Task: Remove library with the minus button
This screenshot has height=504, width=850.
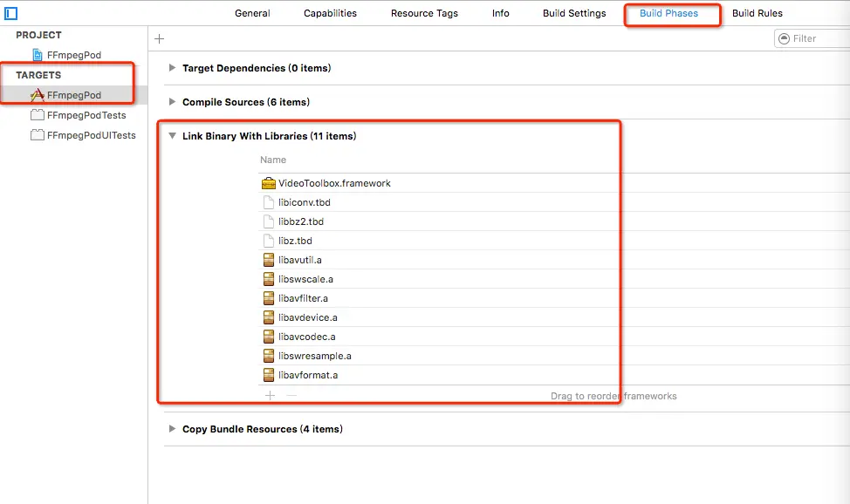Action: click(x=291, y=396)
